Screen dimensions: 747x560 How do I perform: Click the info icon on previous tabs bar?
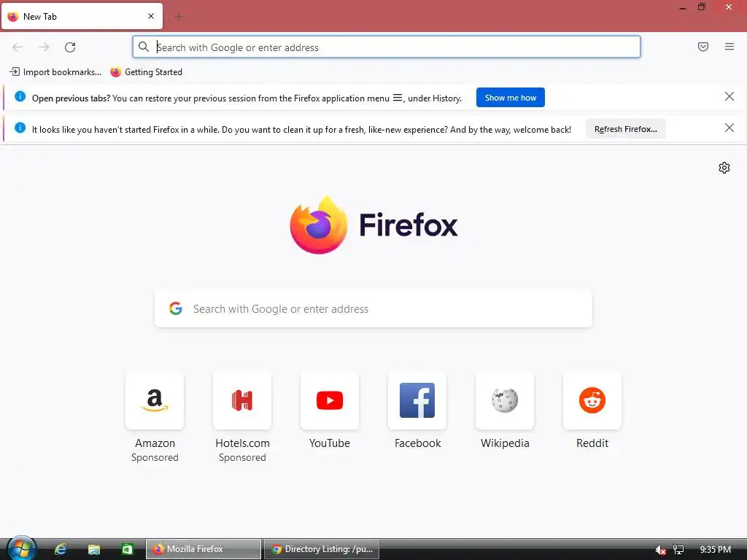pyautogui.click(x=20, y=97)
